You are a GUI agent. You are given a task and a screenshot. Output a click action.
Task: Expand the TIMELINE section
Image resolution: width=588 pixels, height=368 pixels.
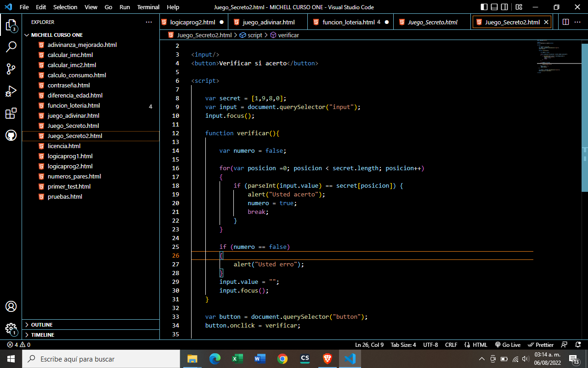(x=90, y=335)
